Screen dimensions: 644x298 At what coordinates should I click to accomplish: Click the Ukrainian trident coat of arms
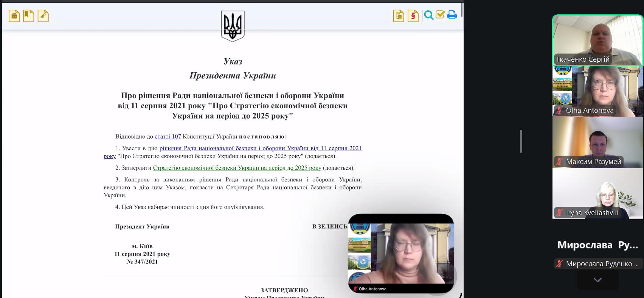[233, 26]
